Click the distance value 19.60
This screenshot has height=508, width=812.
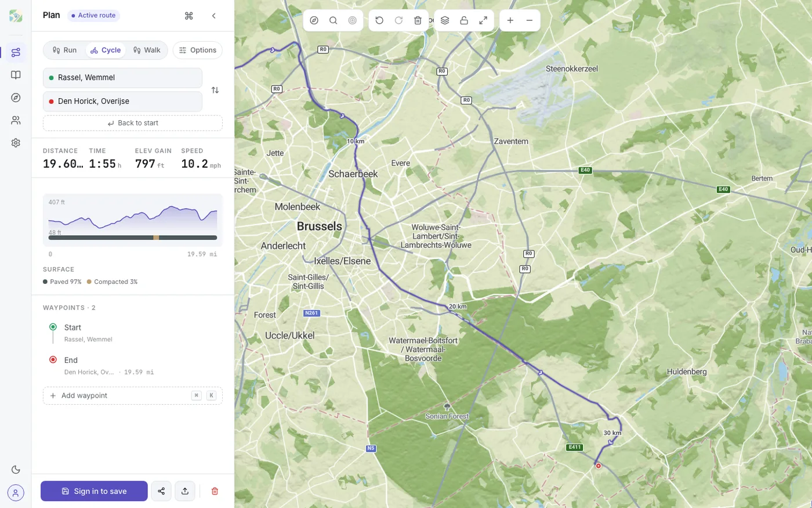(63, 164)
